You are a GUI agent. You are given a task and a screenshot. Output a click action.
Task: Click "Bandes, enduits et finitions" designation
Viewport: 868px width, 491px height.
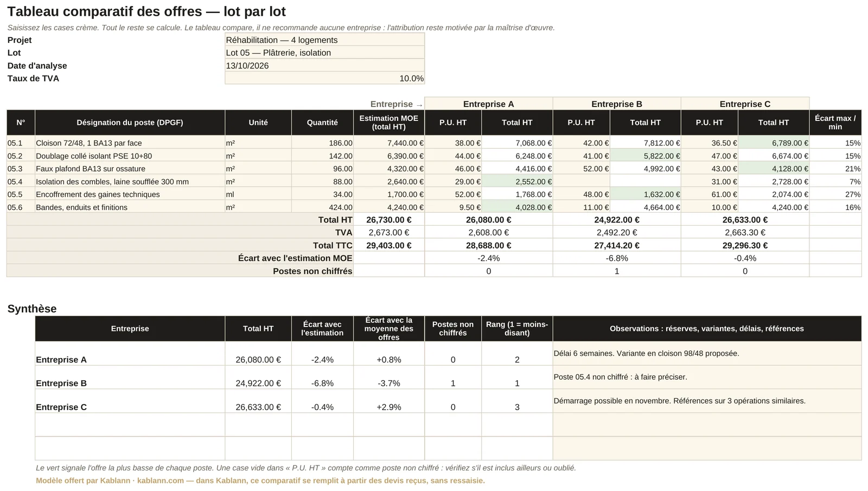click(x=130, y=207)
